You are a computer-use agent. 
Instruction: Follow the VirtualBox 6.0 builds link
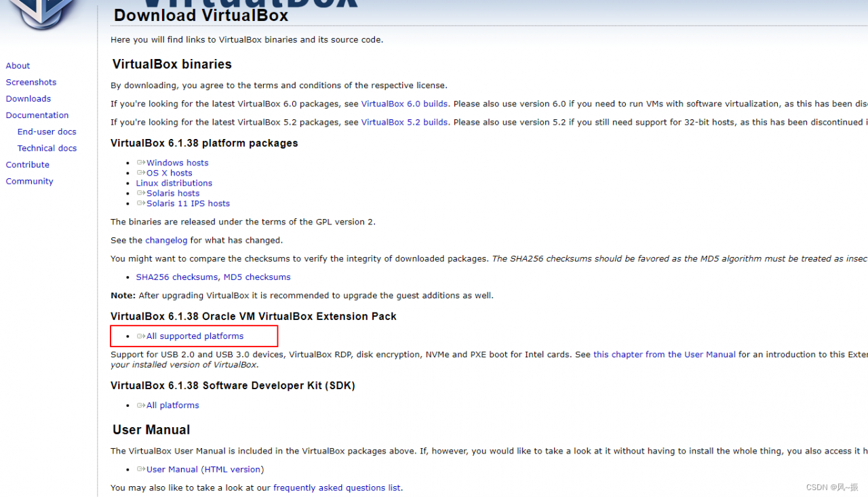coord(404,104)
